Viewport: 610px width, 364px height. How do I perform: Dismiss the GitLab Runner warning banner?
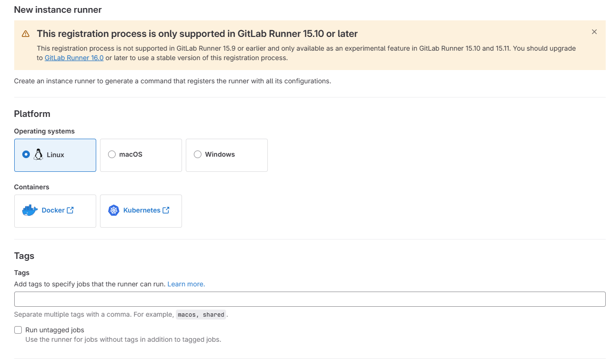594,32
